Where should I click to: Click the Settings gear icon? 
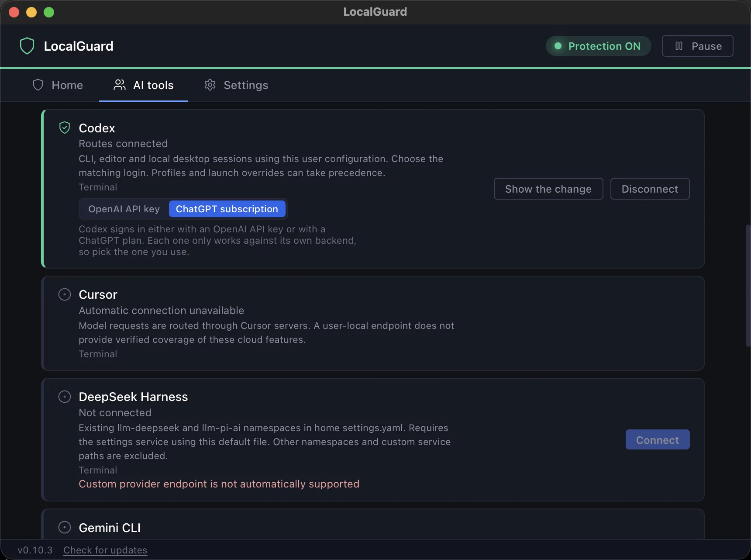point(210,85)
